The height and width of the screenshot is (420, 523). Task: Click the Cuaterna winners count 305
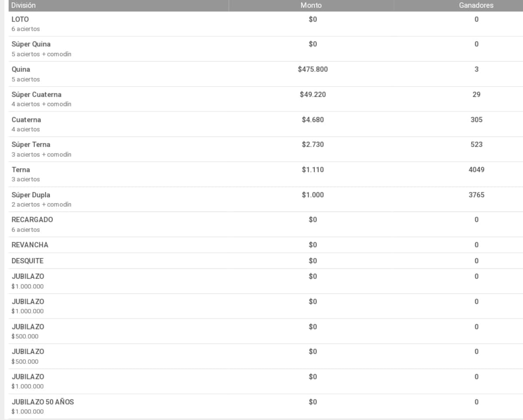pos(476,120)
